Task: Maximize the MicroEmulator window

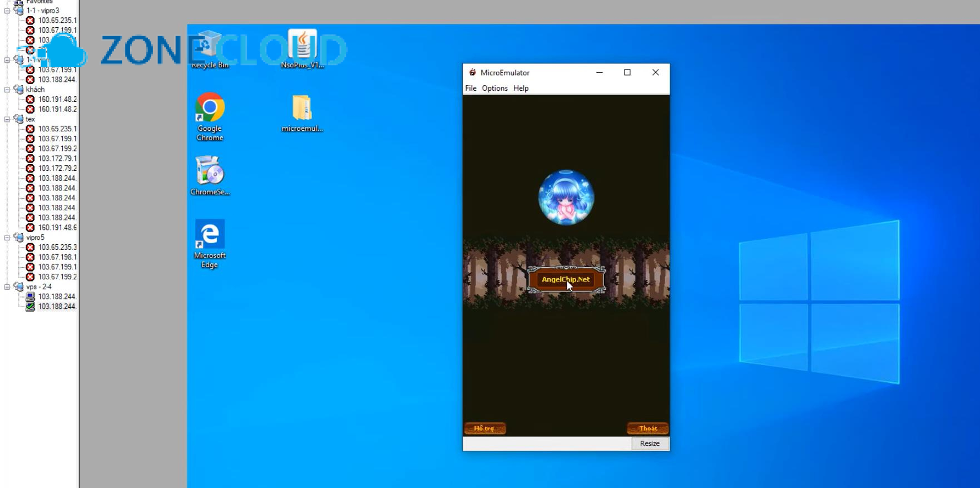Action: coord(627,72)
